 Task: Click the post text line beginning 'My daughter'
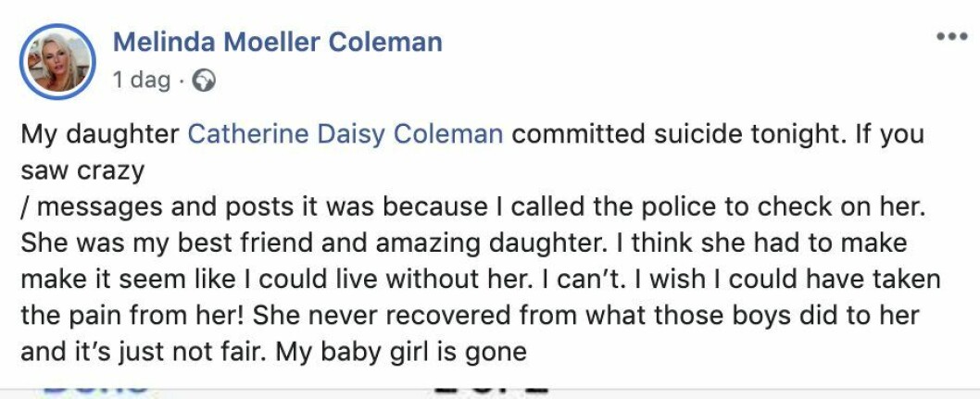(471, 135)
